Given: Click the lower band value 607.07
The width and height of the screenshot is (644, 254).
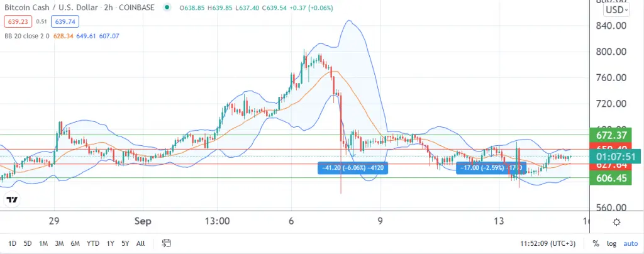Looking at the screenshot, I should coord(109,36).
